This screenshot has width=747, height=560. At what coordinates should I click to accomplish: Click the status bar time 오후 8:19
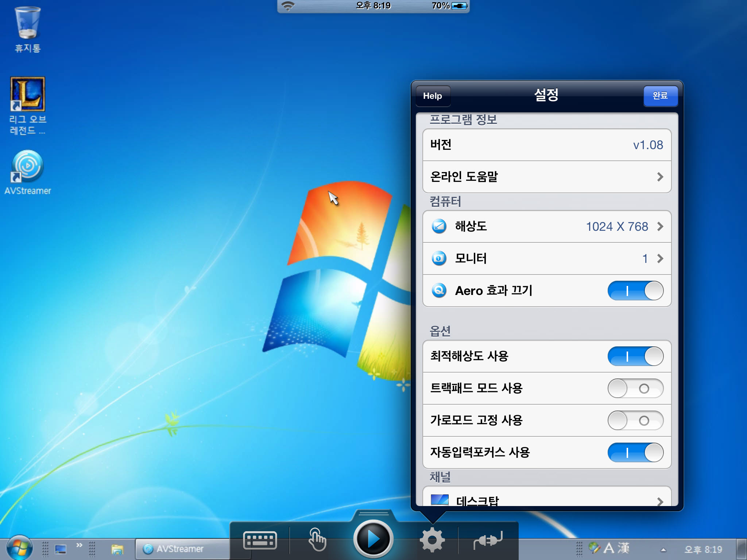(373, 5)
